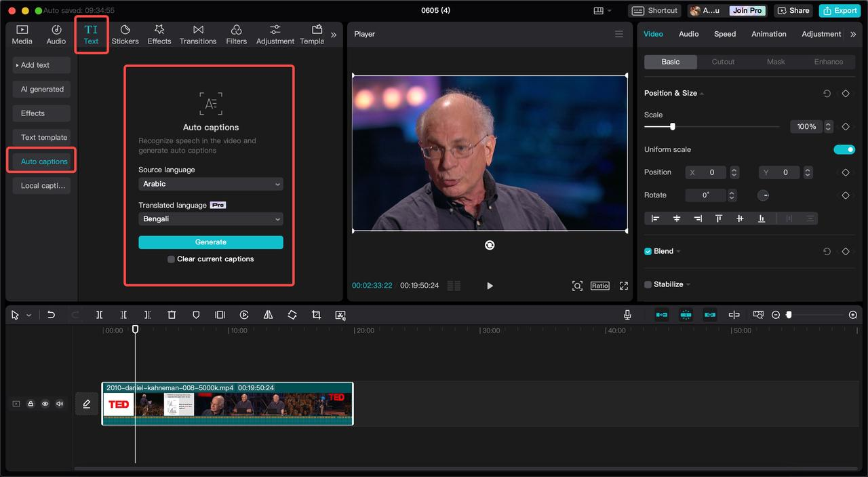Click the Undo icon in timeline toolbar

[51, 315]
